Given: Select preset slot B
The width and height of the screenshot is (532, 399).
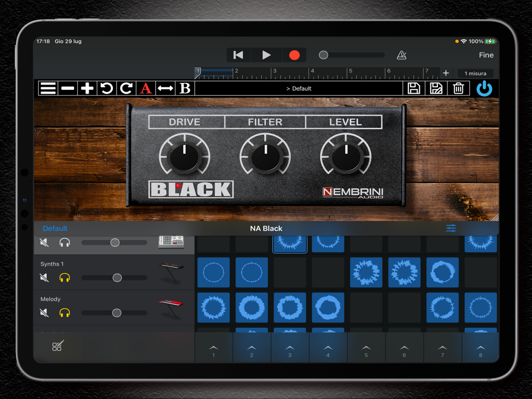Looking at the screenshot, I should point(185,88).
